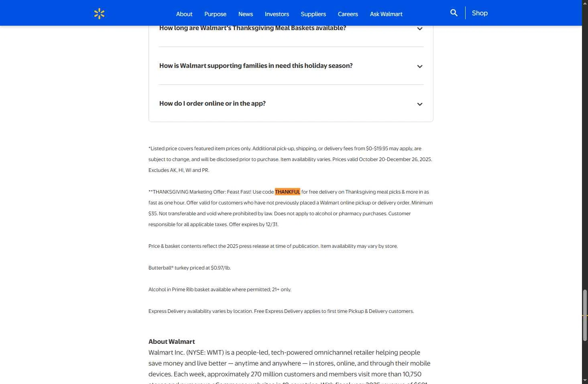
Task: Click the scrollbar down arrow
Action: pos(585,380)
